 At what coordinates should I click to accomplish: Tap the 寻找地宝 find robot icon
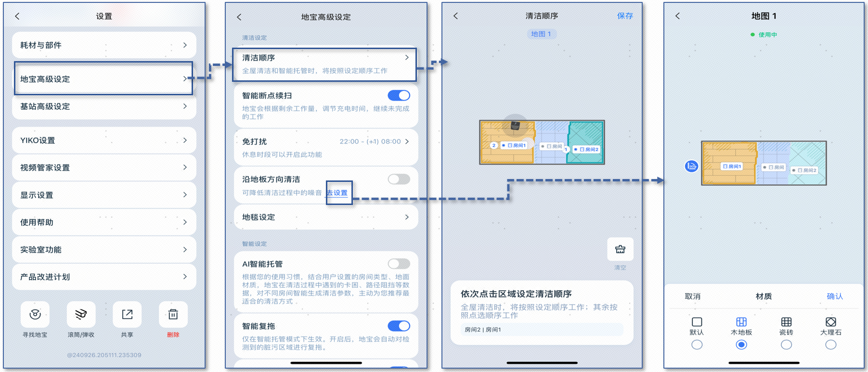pyautogui.click(x=35, y=315)
